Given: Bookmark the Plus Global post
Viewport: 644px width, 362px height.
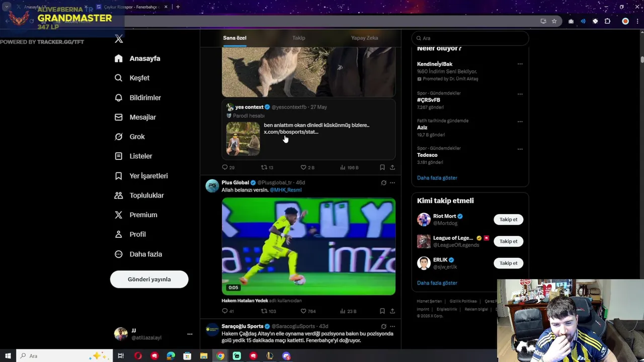Looking at the screenshot, I should (382, 311).
